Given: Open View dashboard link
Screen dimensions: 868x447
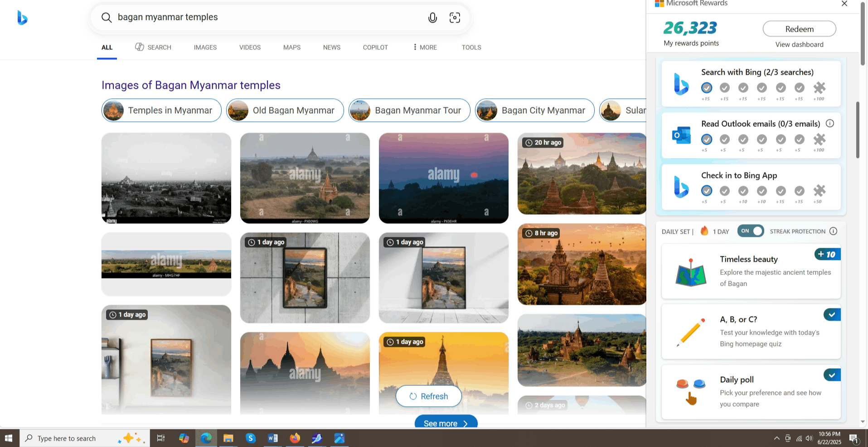Looking at the screenshot, I should [799, 44].
